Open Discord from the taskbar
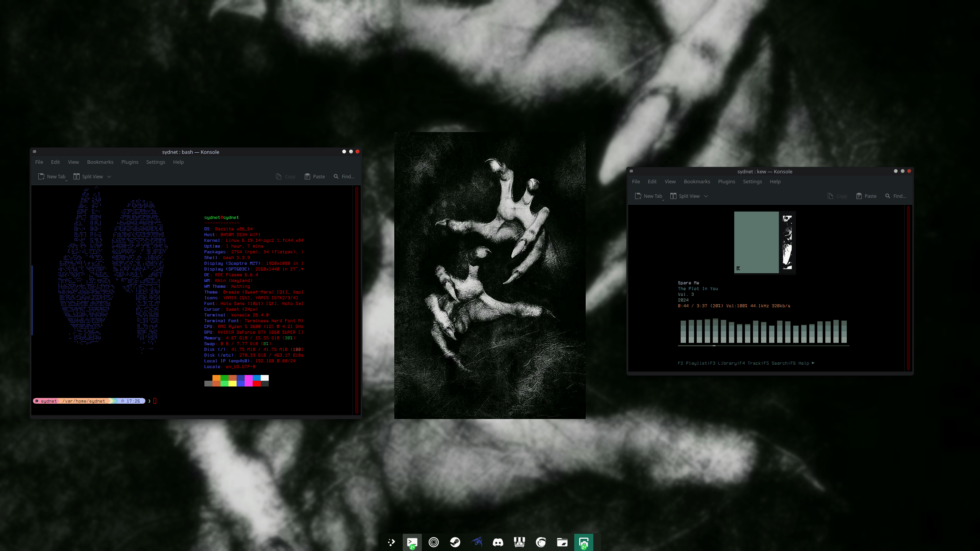 (x=498, y=542)
